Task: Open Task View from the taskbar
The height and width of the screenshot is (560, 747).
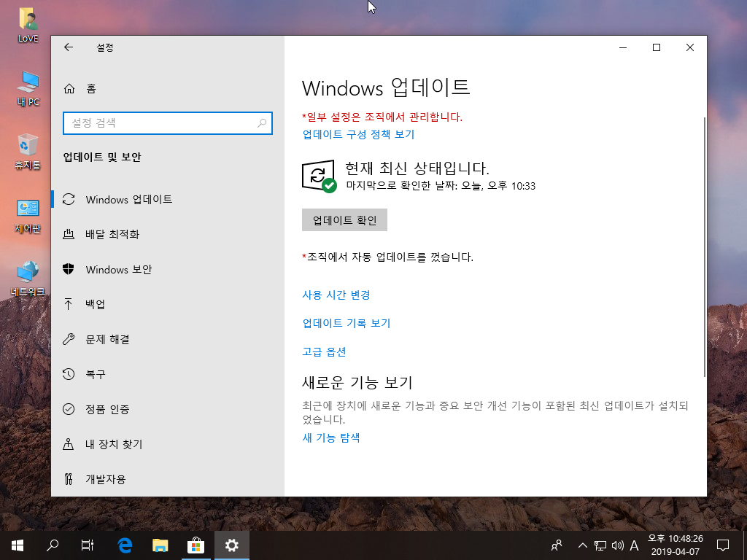Action: pyautogui.click(x=88, y=545)
